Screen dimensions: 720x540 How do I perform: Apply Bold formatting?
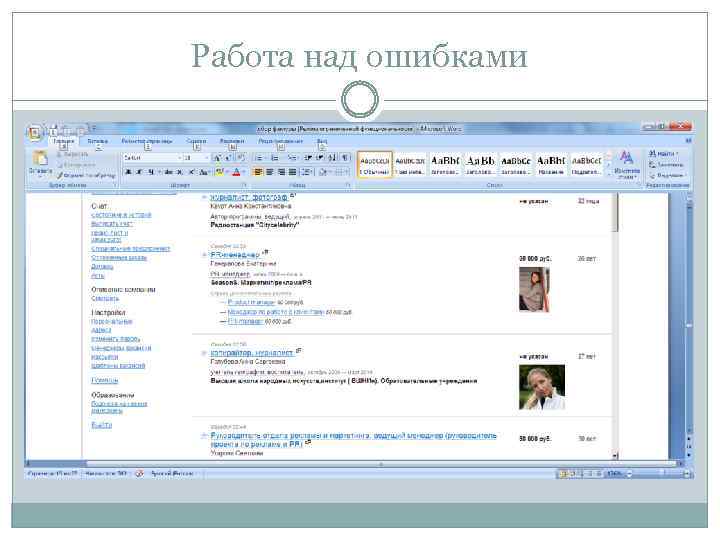[x=129, y=172]
